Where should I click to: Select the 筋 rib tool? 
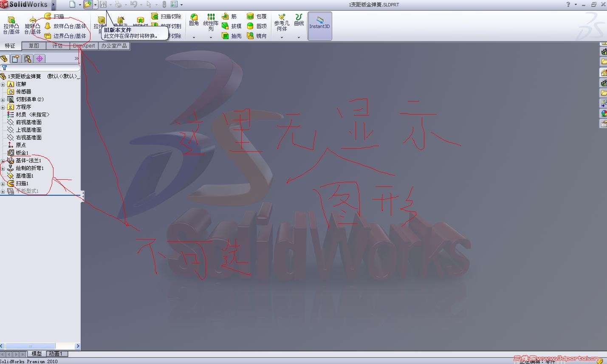pyautogui.click(x=229, y=16)
